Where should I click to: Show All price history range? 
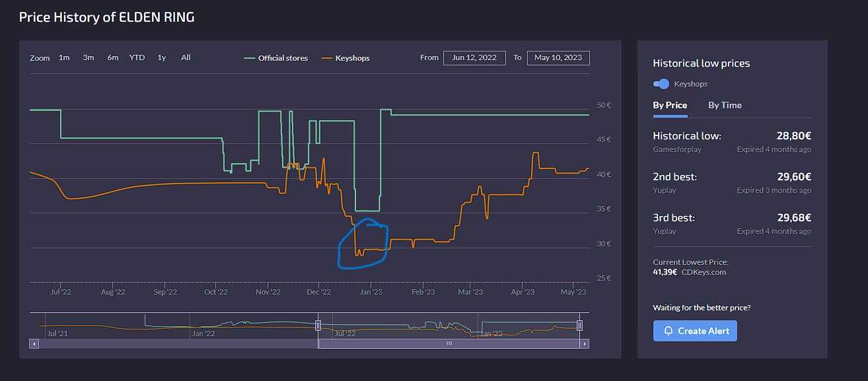(x=186, y=57)
